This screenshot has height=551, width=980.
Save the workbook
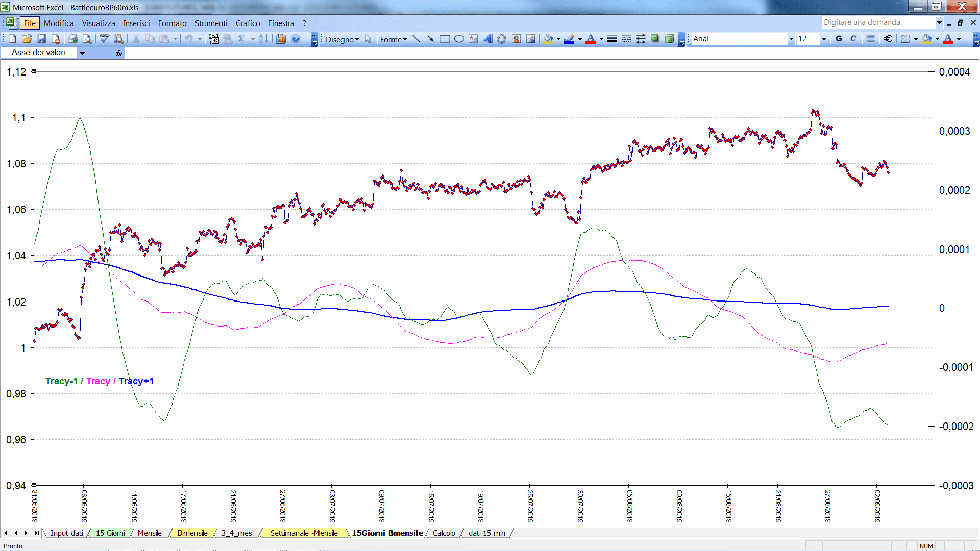point(41,39)
